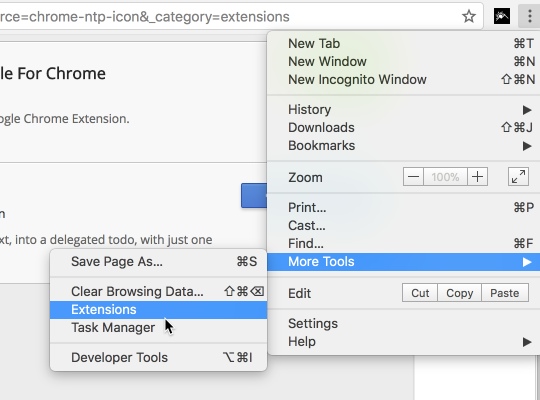
Task: Click the 100% zoom level display
Action: click(445, 177)
